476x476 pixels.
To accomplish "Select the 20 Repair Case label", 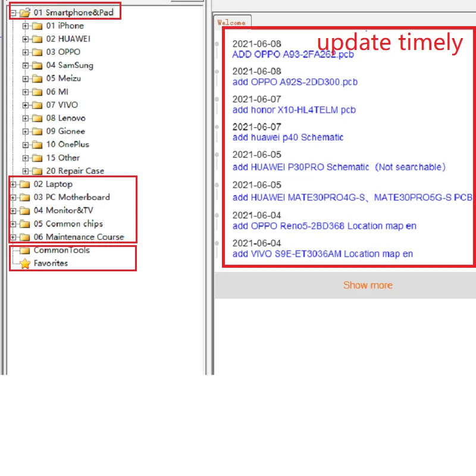I will click(x=75, y=171).
